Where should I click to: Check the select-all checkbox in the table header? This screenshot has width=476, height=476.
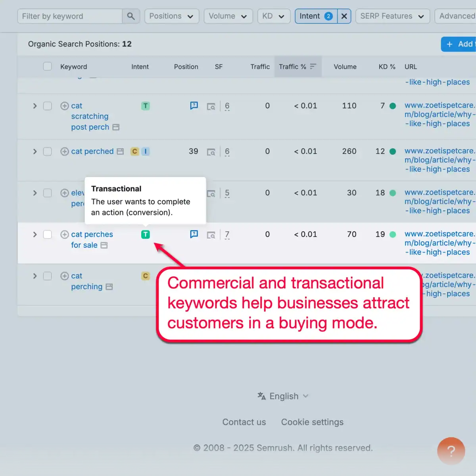pyautogui.click(x=48, y=67)
